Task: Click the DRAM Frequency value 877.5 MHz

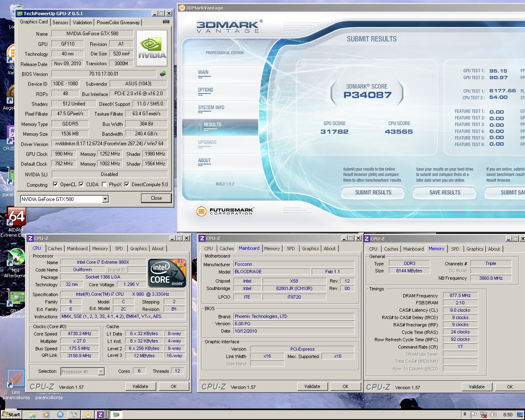Action: (x=460, y=295)
